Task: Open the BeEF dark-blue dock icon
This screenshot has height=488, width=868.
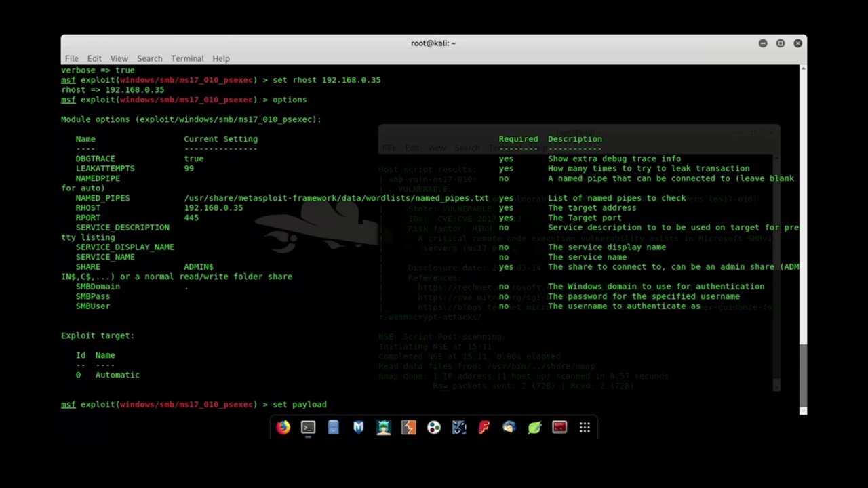Action: [459, 427]
